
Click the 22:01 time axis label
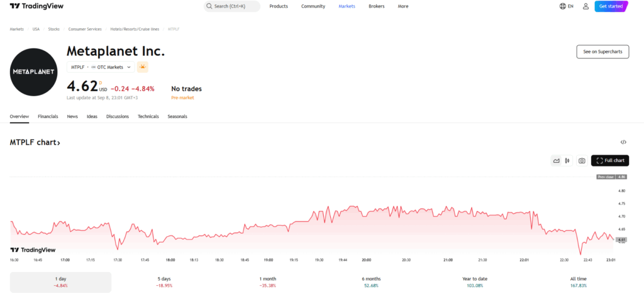point(524,260)
